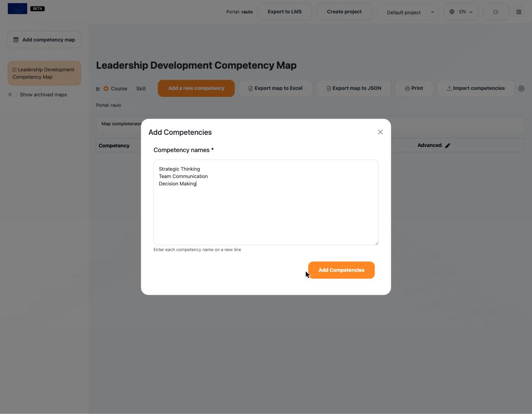This screenshot has width=532, height=414.
Task: Click the orange Add Competencies submit button
Action: click(341, 270)
